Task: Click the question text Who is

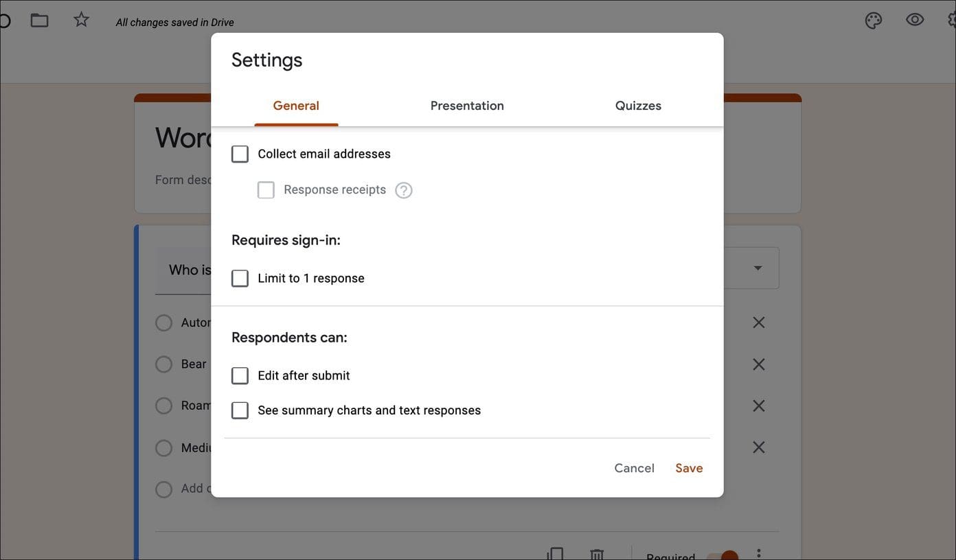Action: tap(190, 270)
